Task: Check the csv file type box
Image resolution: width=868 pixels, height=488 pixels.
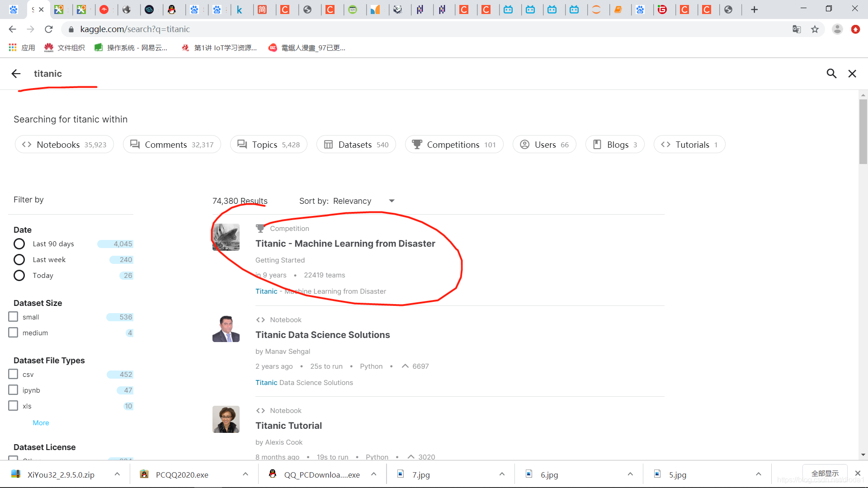Action: coord(13,374)
